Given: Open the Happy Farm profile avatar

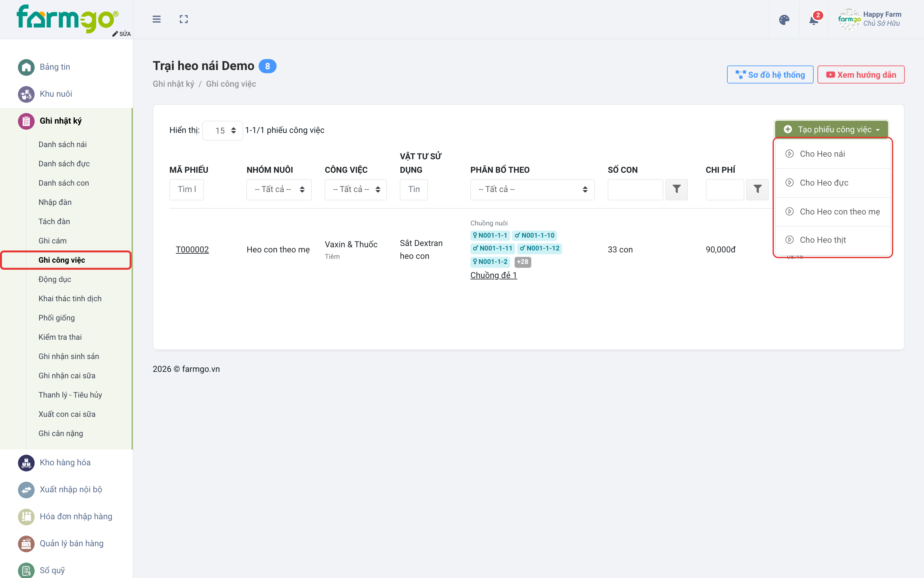Looking at the screenshot, I should tap(849, 19).
